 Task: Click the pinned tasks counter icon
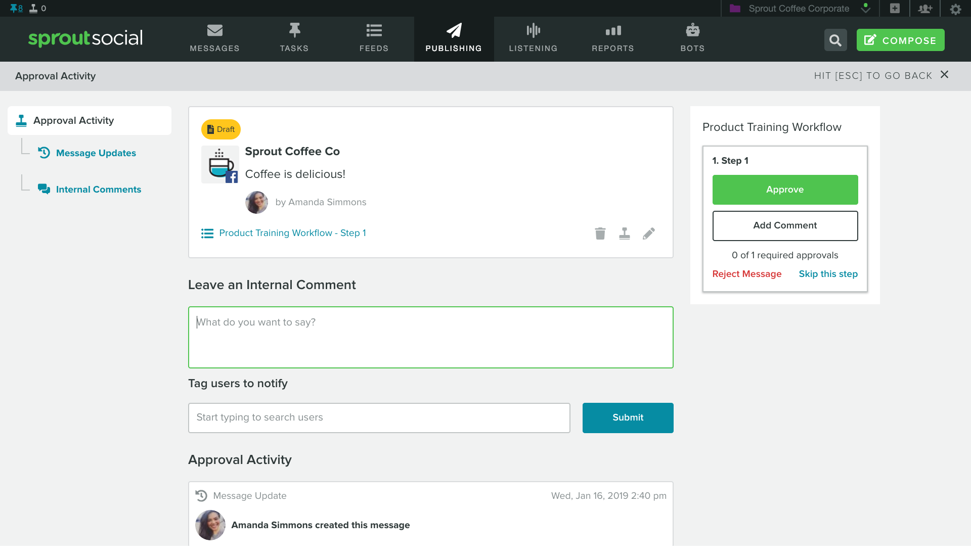pyautogui.click(x=16, y=8)
